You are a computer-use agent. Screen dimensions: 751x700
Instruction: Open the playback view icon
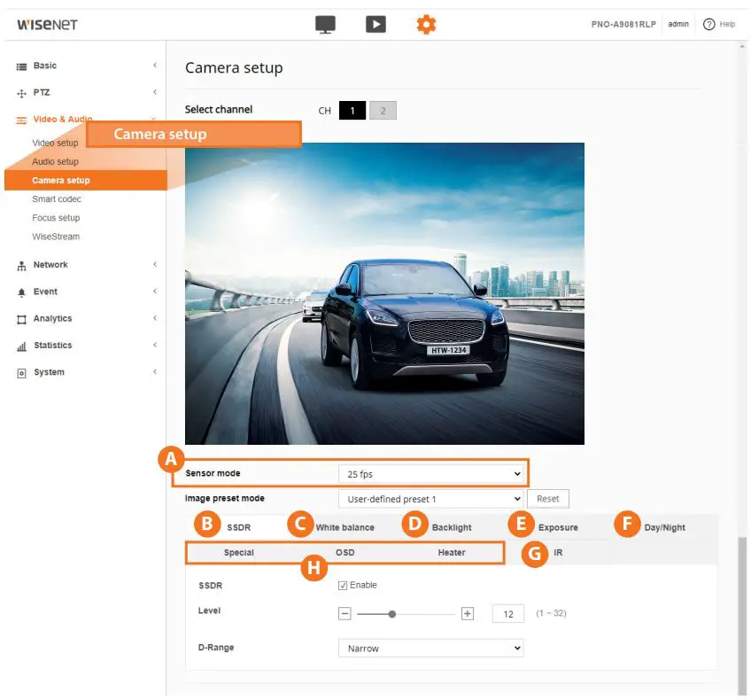pos(376,25)
